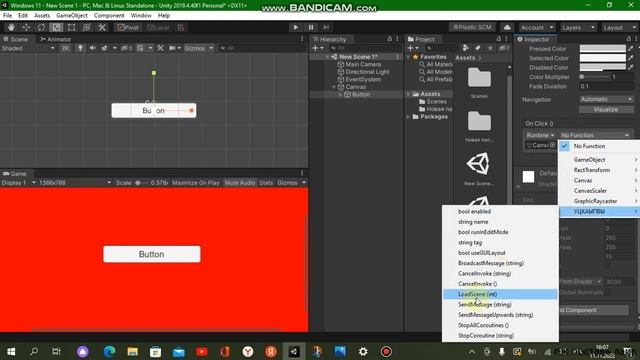
Task: Open Bandicam record icon in taskbar
Action: pyautogui.click(x=386, y=351)
